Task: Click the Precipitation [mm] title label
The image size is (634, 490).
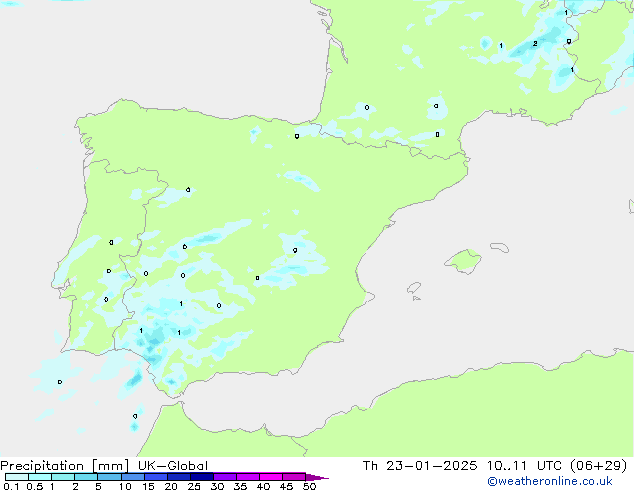Action: coord(60,465)
